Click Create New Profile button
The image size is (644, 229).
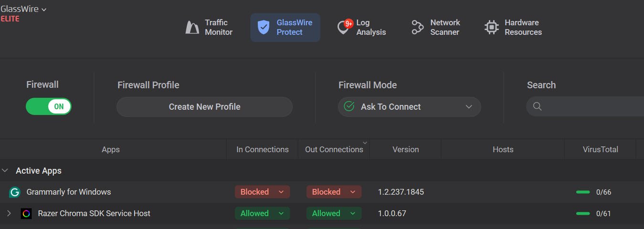pos(204,107)
